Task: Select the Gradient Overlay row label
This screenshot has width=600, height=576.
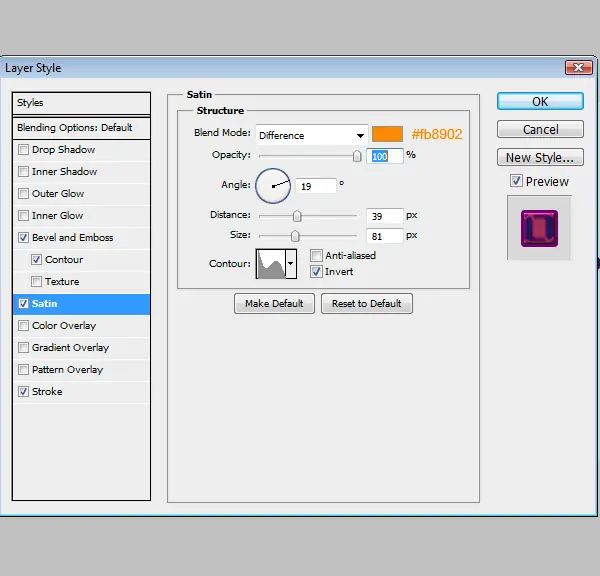Action: coord(70,348)
